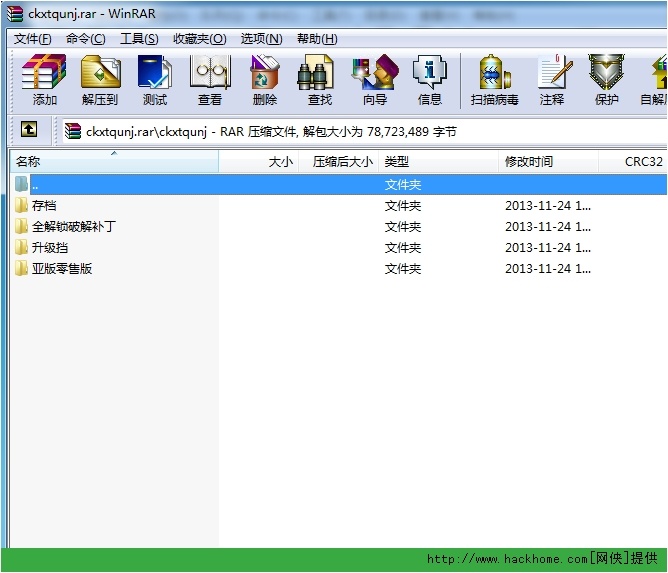
Task: Open the 文件(F) menu
Action: pos(32,39)
